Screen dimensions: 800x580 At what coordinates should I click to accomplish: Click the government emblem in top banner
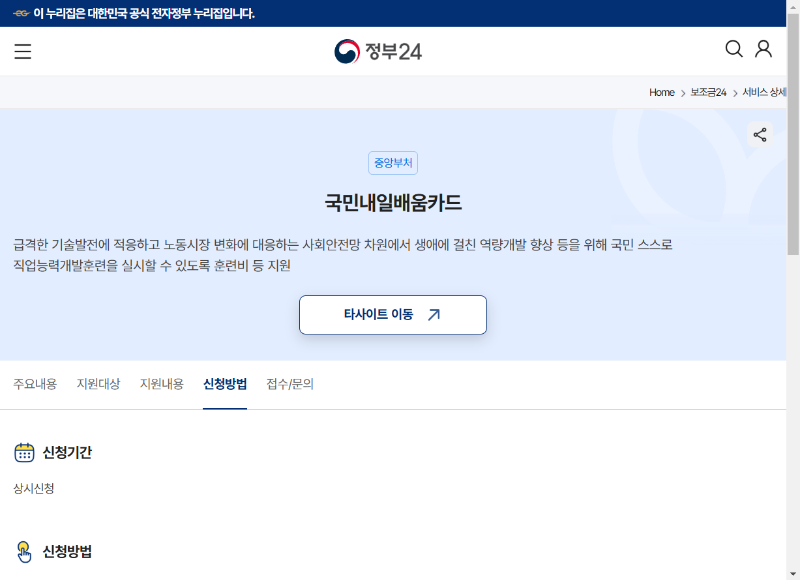[21, 13]
